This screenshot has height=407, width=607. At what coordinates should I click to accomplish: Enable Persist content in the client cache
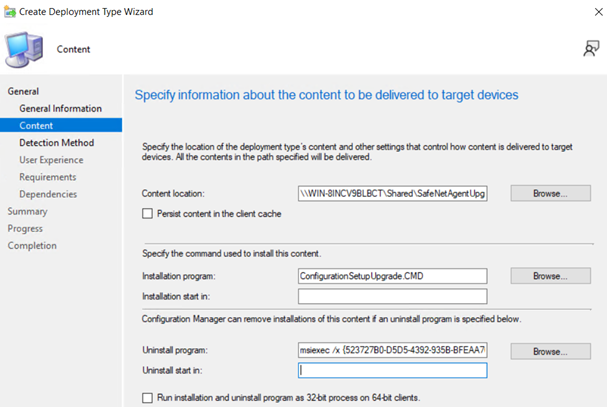tap(148, 214)
